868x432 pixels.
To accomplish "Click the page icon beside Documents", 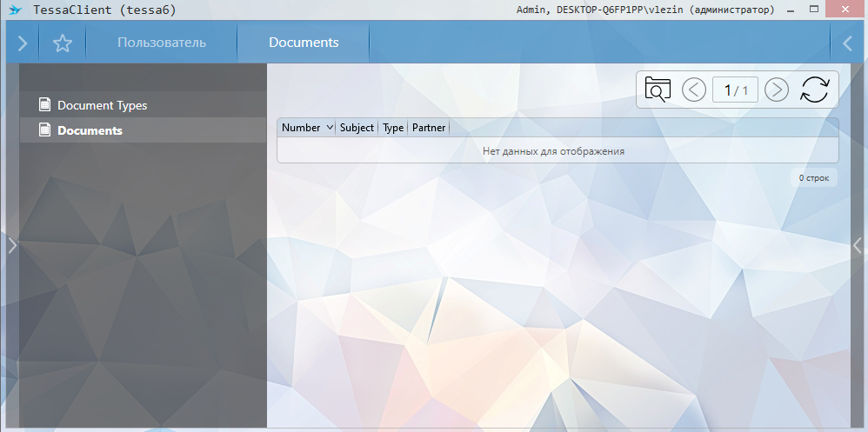I will (45, 130).
